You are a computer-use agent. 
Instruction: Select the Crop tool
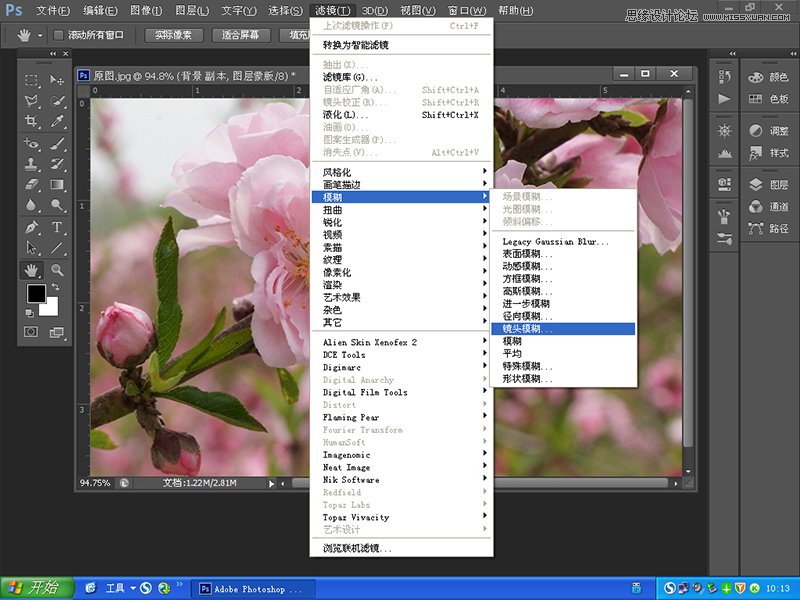pos(32,121)
